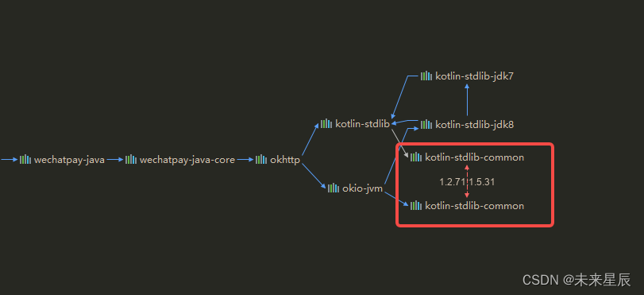Viewport: 644px width, 295px height.
Task: Click the wechatpay-java library icon
Action: 25,160
